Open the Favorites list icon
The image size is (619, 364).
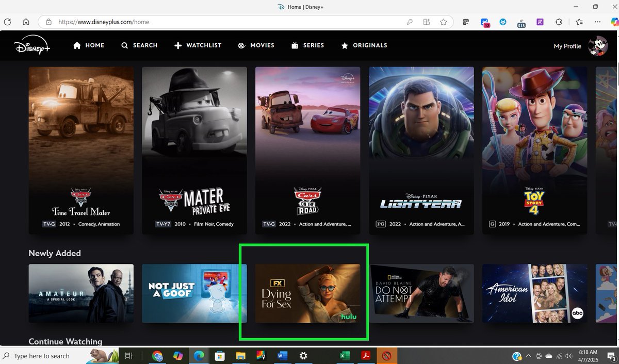tap(579, 22)
